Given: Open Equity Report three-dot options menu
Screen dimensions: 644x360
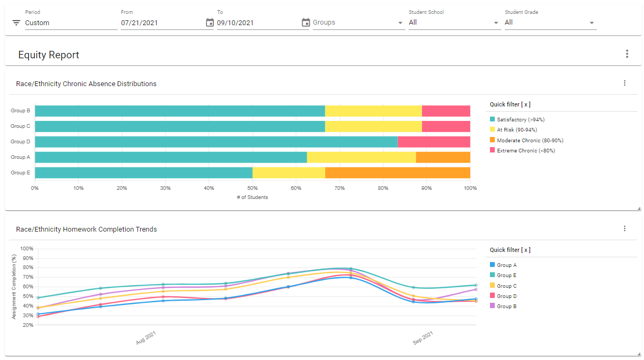Looking at the screenshot, I should [x=627, y=54].
